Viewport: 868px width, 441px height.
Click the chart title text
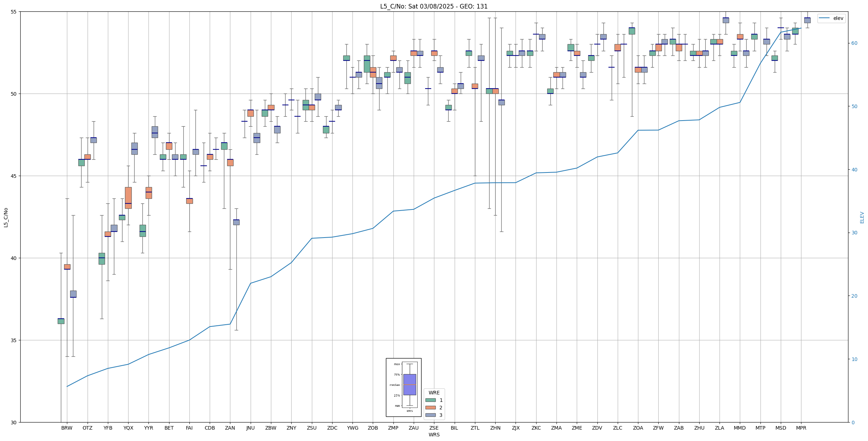pyautogui.click(x=434, y=6)
